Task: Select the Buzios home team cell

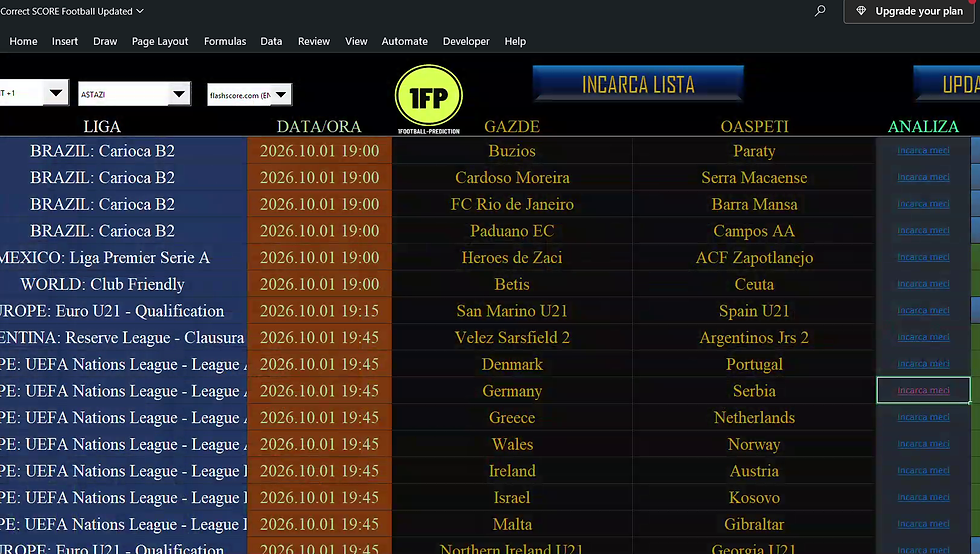Action: point(512,151)
